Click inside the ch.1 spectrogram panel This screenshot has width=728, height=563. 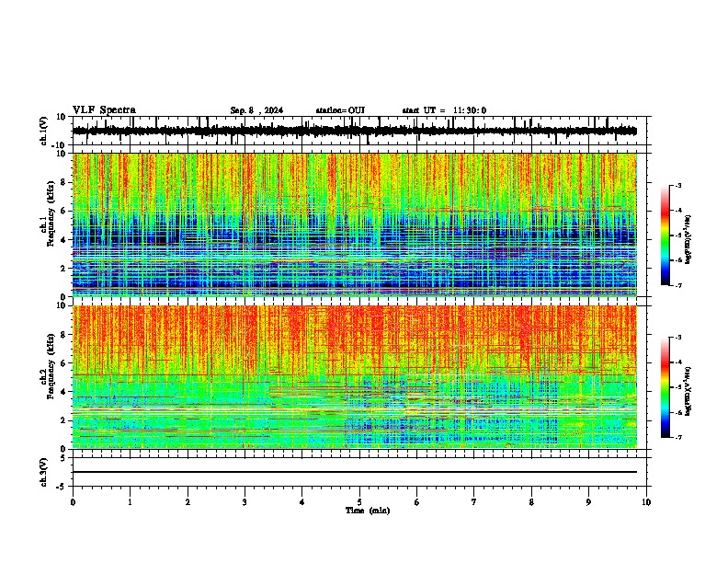click(354, 224)
